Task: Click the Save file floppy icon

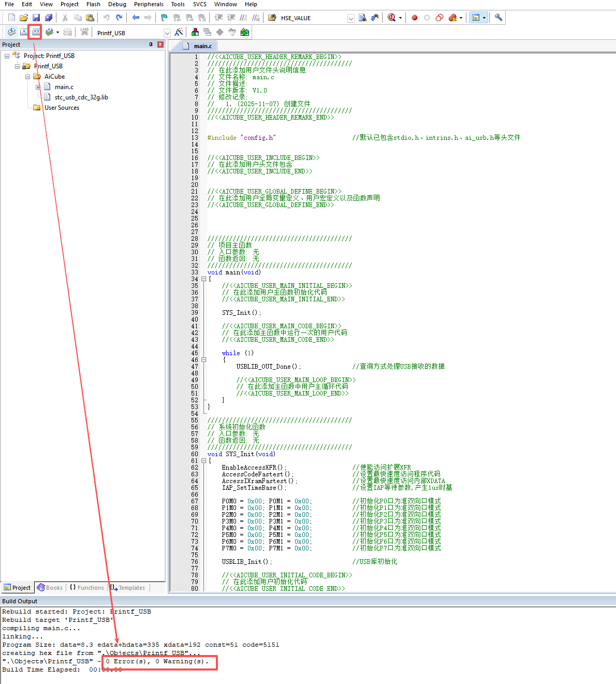Action: (x=36, y=18)
